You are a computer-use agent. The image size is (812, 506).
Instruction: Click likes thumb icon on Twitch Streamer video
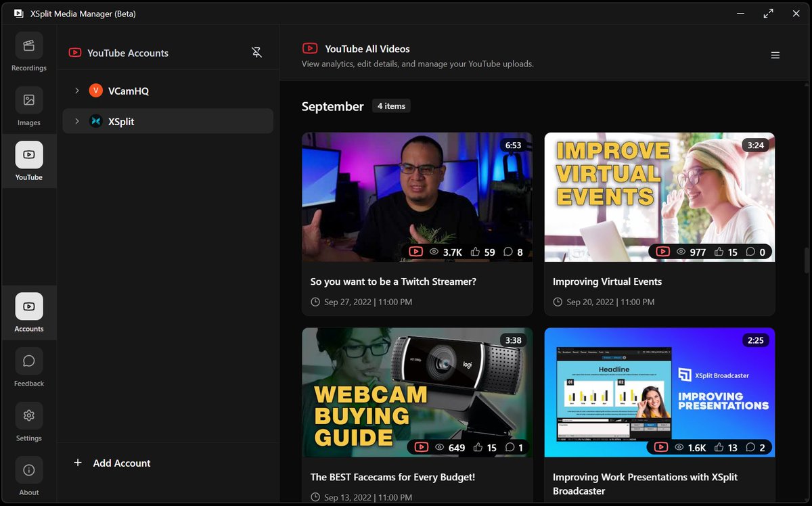(x=475, y=252)
